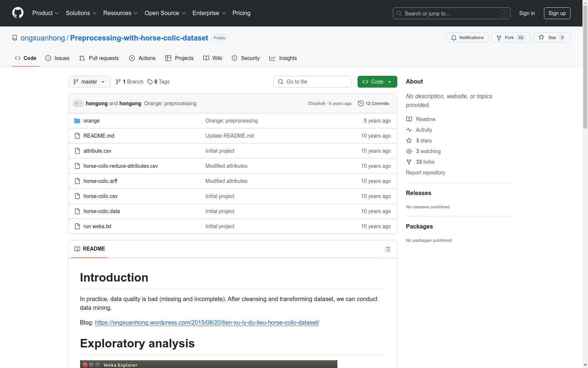Screen dimensions: 588x368
Task: Switch to the Issues tab
Action: tap(57, 58)
